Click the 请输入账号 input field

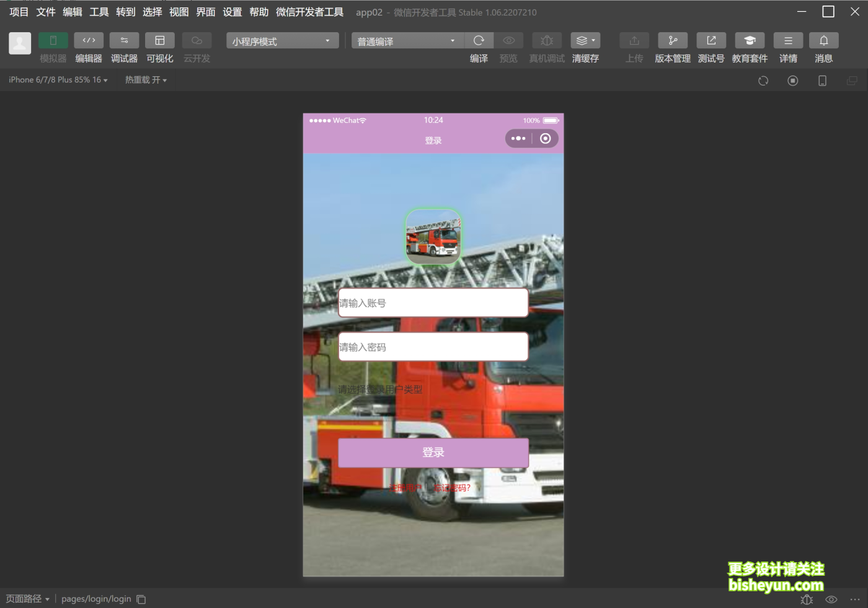click(x=433, y=303)
